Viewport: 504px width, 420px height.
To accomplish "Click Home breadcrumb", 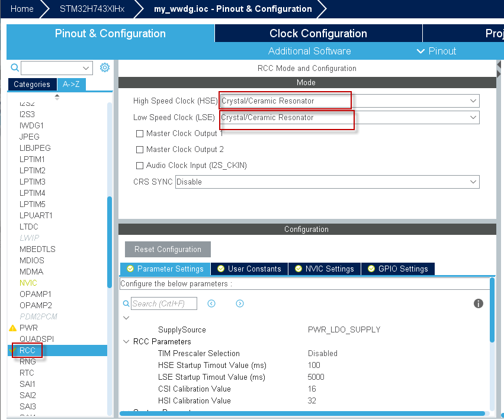I will (x=22, y=9).
